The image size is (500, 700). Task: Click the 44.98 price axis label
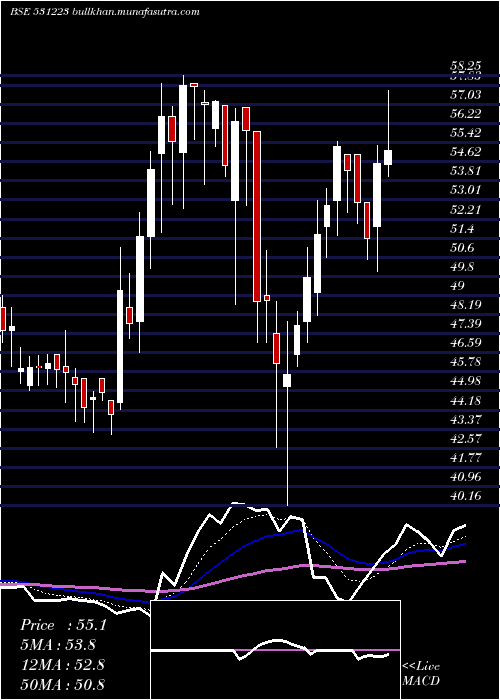466,381
